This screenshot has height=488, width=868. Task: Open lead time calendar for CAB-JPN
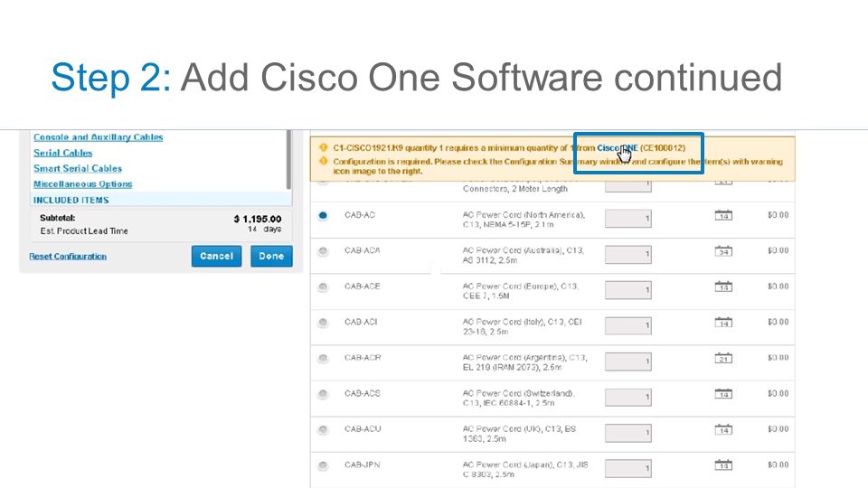(723, 465)
